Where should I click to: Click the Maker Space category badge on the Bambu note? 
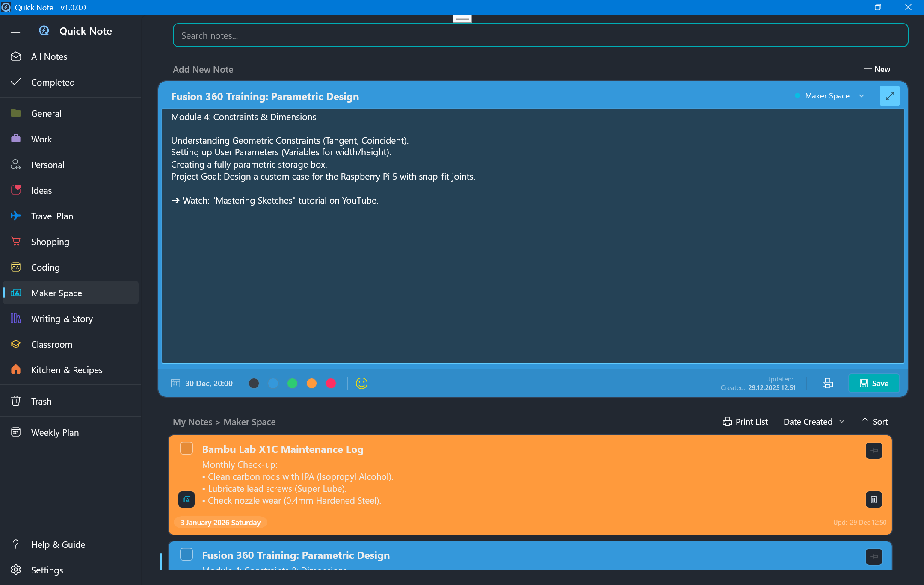[x=187, y=499]
